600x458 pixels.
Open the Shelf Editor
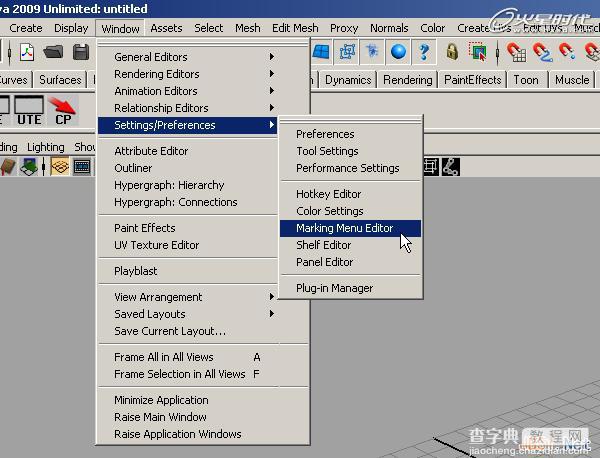tap(351, 245)
